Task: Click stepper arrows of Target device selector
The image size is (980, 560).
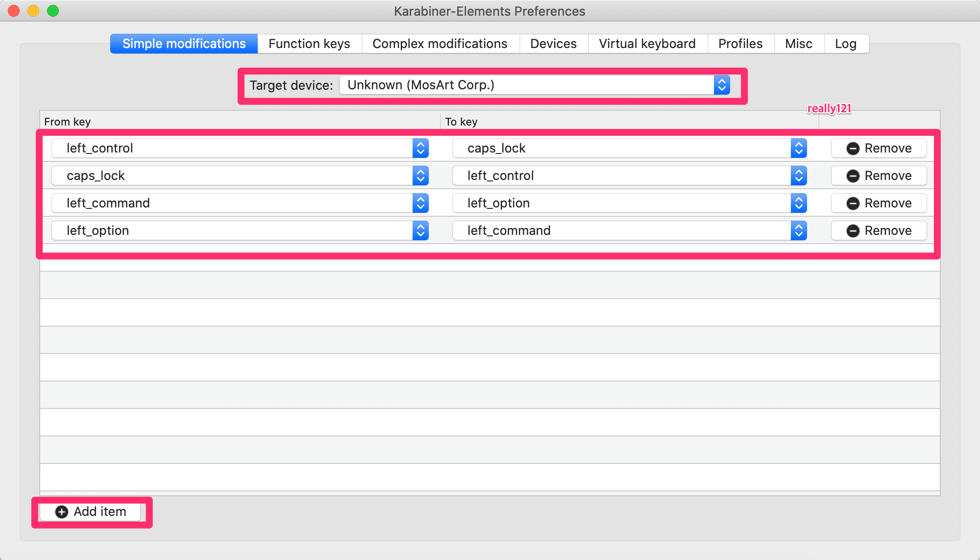Action: (x=721, y=85)
